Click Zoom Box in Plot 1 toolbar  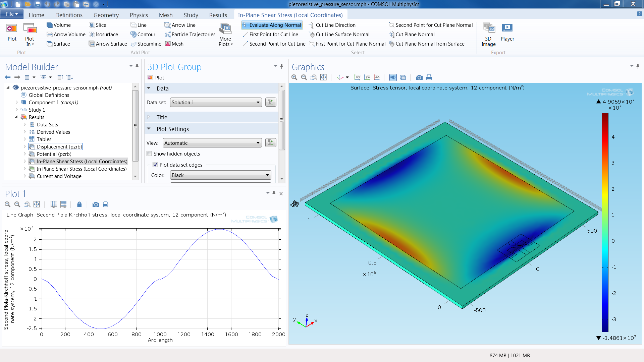[x=27, y=204]
